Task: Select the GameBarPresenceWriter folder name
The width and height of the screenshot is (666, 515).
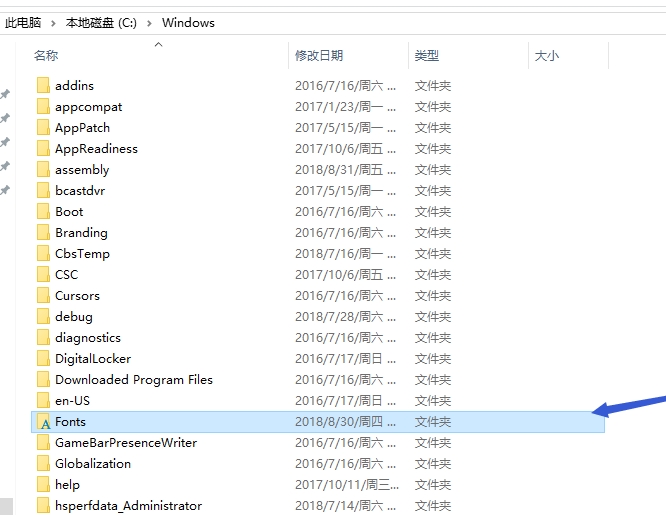Action: tap(126, 442)
